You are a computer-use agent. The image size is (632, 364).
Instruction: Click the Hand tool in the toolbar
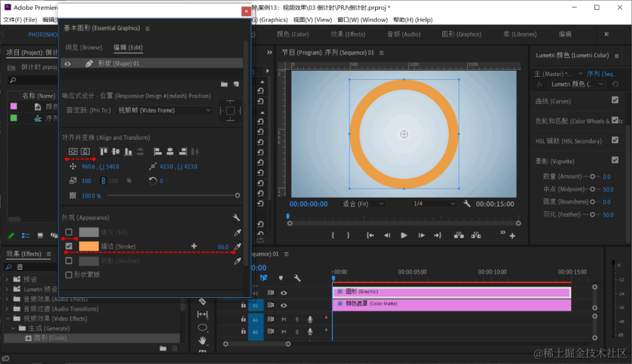[x=202, y=340]
